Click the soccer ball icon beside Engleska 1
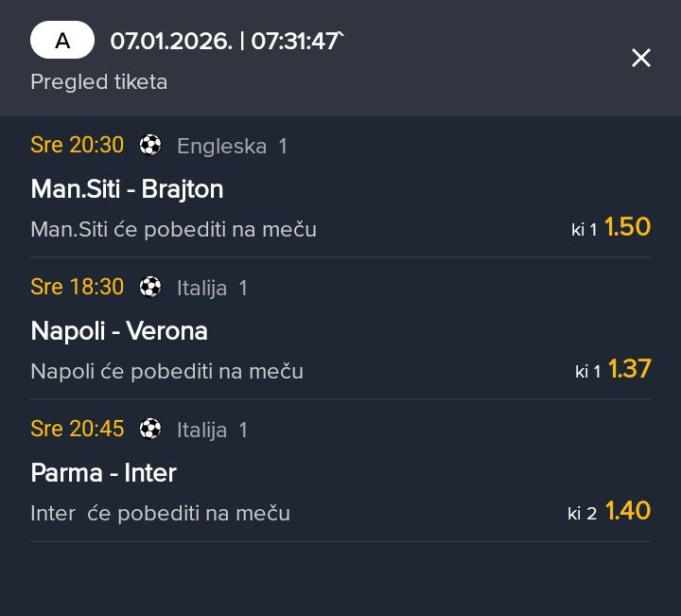This screenshot has height=616, width=681. [x=150, y=145]
